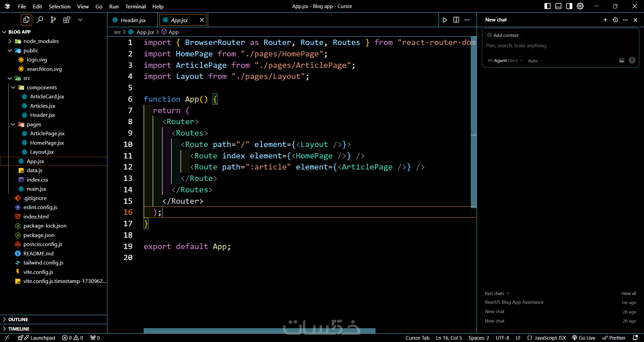The width and height of the screenshot is (644, 342).
Task: Open tailwind.config.js file
Action: [43, 263]
